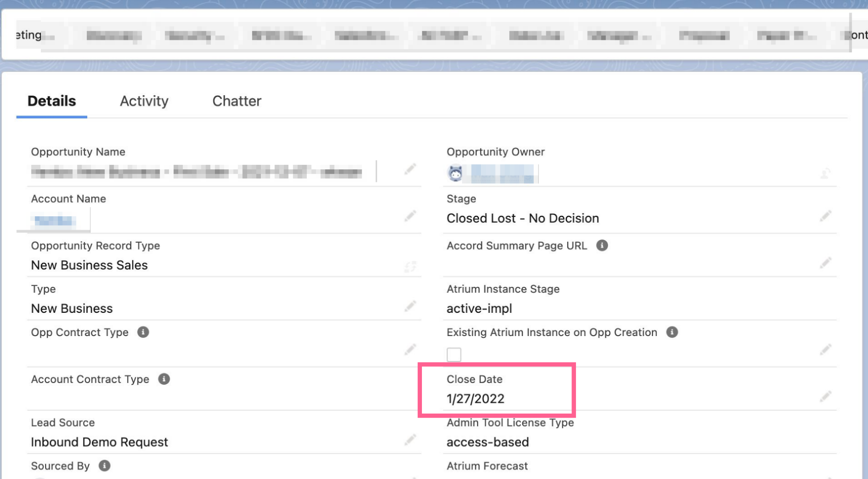Click the Opportunity Owner name link
Viewport: 868px width, 479px height.
(502, 174)
